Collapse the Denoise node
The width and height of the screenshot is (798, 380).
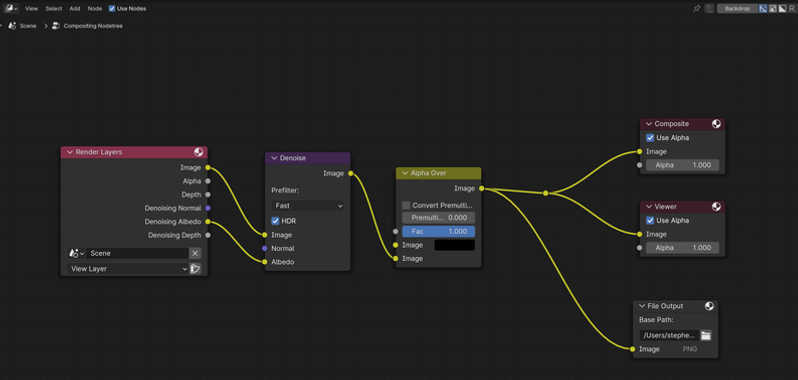[x=274, y=158]
